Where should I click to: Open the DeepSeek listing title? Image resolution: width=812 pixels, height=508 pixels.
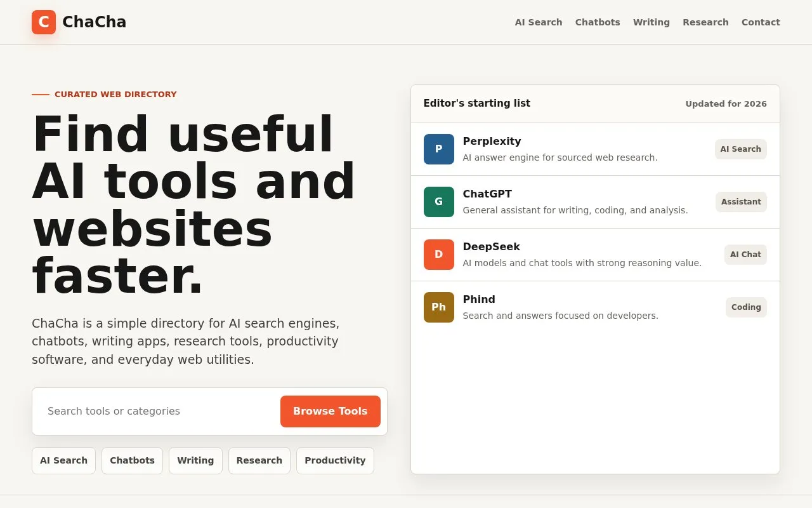491,246
